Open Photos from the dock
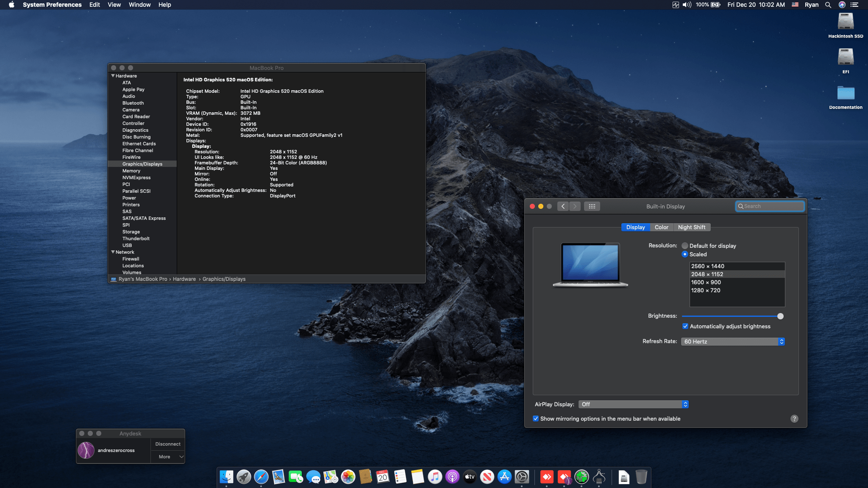The height and width of the screenshot is (488, 868). [348, 477]
